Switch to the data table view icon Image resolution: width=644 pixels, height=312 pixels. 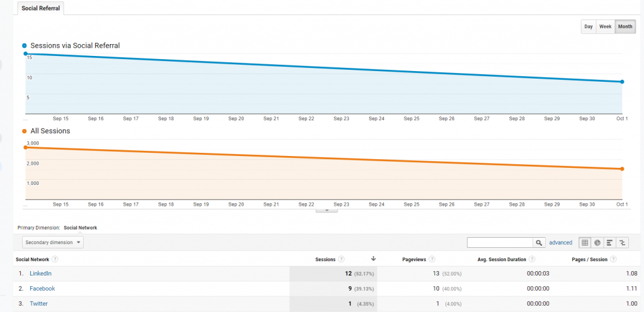[x=584, y=243]
